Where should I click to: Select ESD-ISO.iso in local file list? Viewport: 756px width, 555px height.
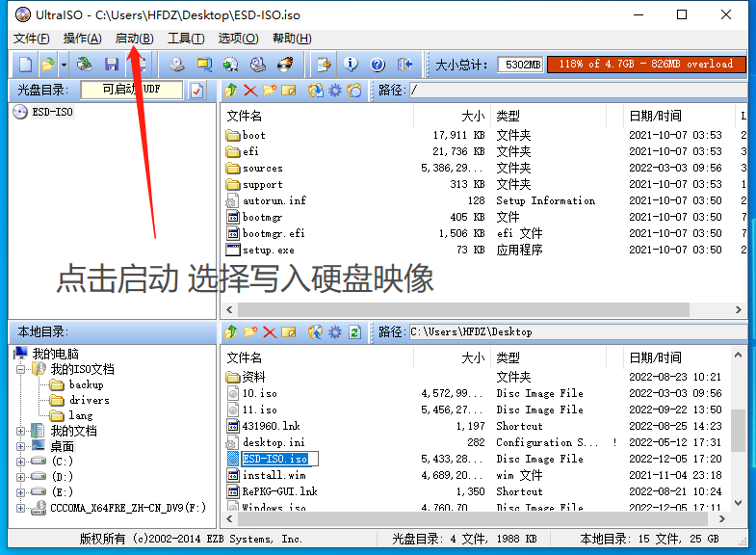[274, 459]
